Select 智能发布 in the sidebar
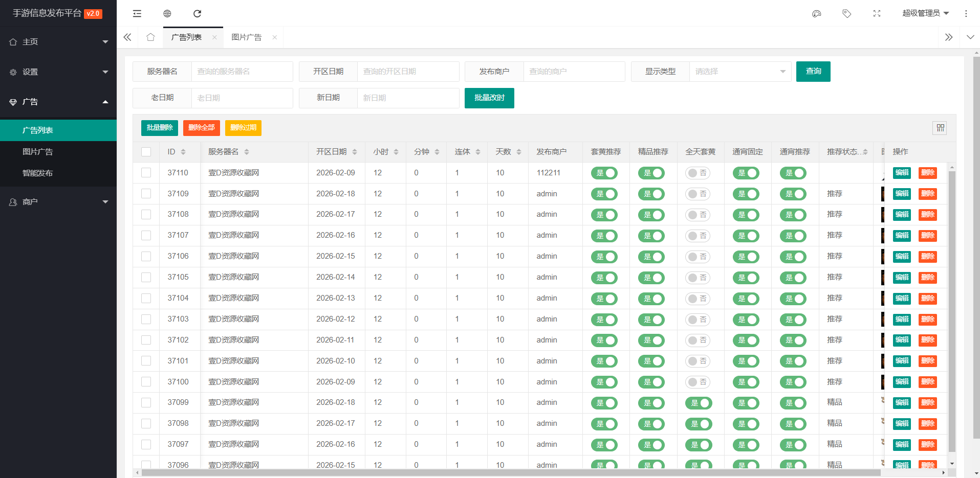 tap(58, 173)
